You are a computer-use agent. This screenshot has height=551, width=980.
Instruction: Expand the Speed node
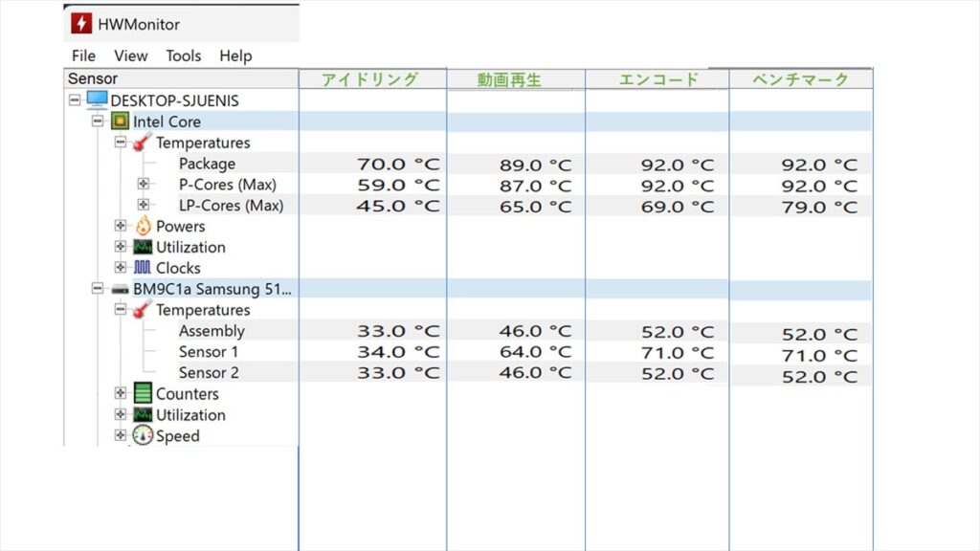[x=120, y=435]
